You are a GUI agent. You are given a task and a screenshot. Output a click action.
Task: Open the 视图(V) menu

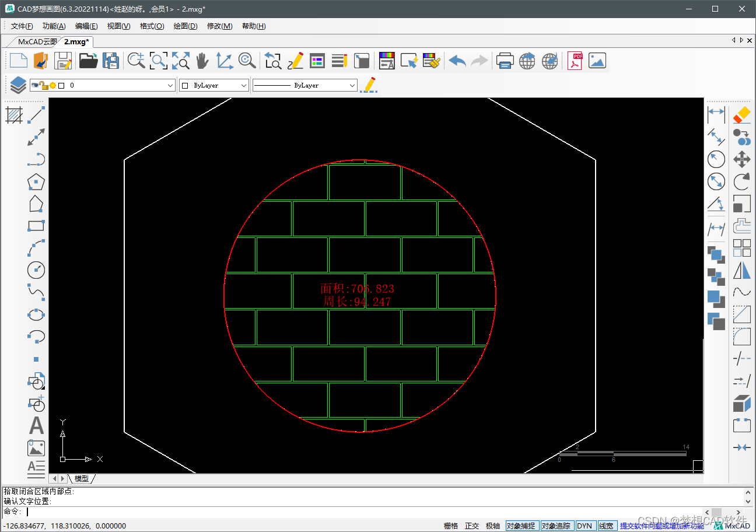pos(118,26)
